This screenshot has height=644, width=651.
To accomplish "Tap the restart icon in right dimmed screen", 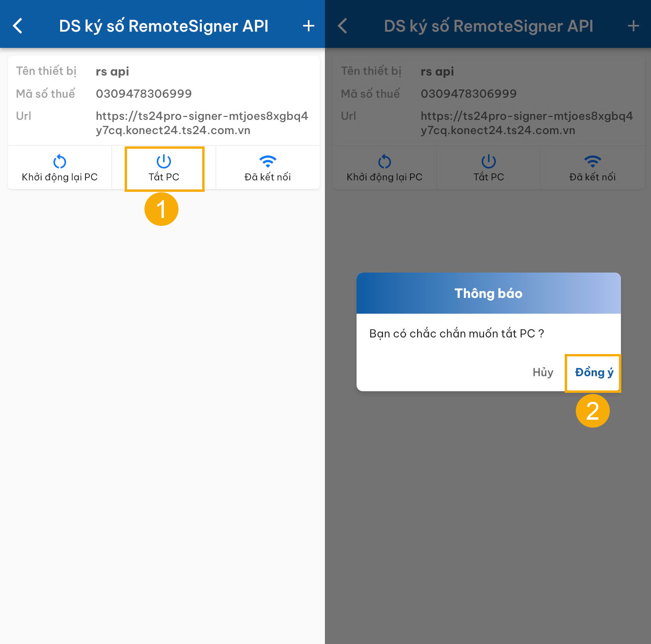I will 385,161.
